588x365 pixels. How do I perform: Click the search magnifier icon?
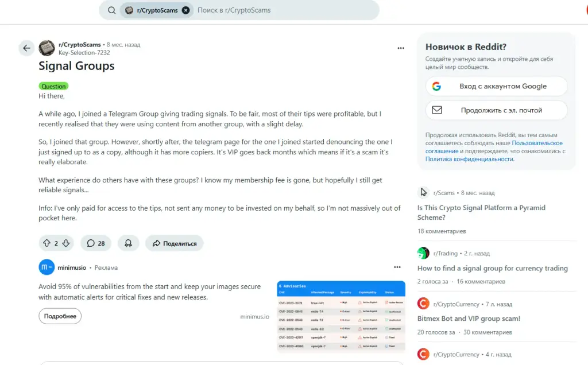[x=111, y=10]
